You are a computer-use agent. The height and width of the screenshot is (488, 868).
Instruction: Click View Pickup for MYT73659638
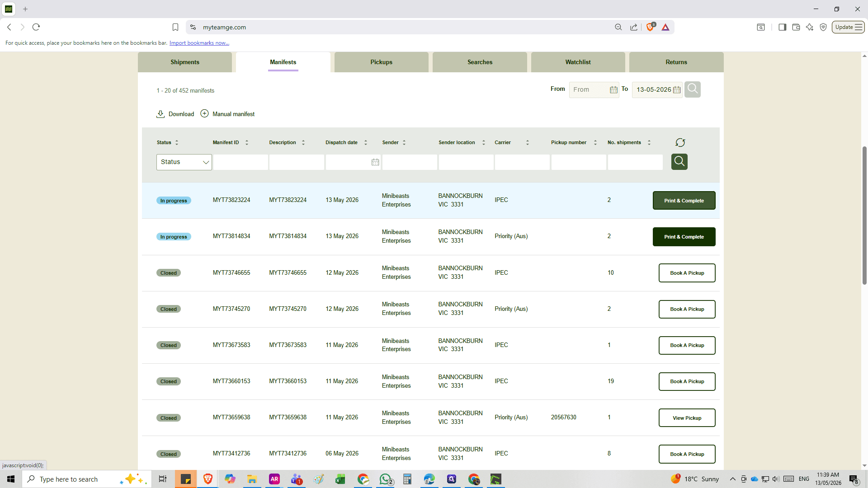pos(687,418)
